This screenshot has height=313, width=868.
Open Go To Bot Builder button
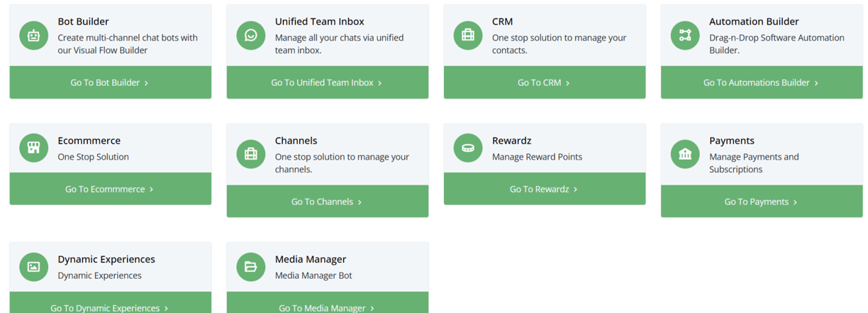pyautogui.click(x=110, y=82)
